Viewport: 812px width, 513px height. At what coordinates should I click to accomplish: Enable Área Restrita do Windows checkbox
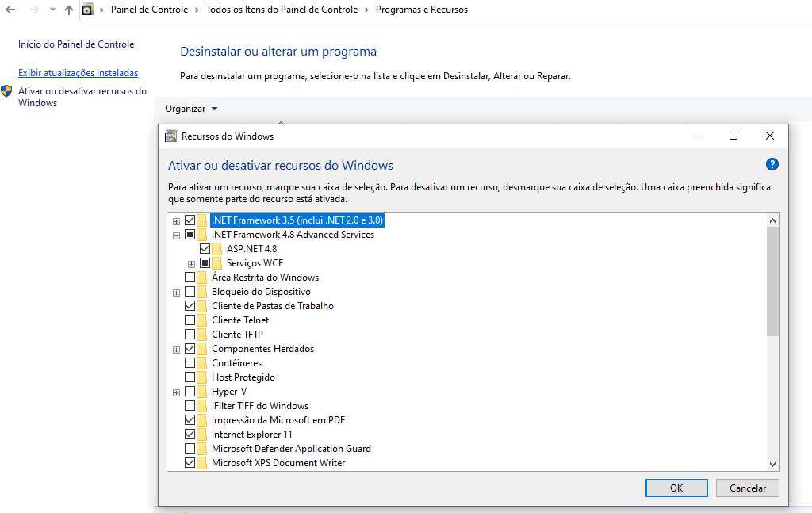click(x=190, y=278)
